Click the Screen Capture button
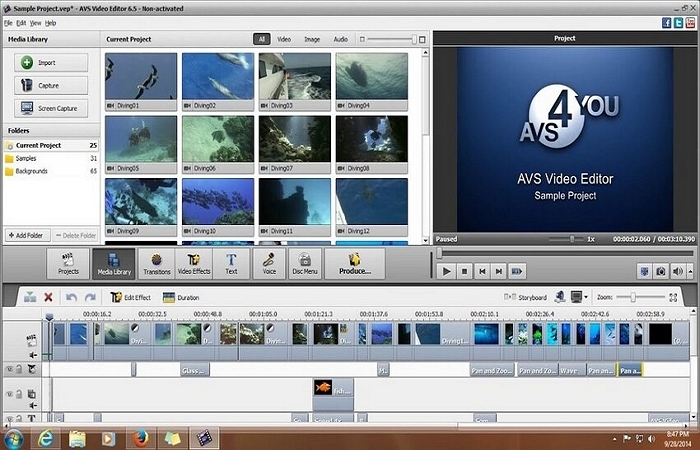The height and width of the screenshot is (450, 700). 51,108
